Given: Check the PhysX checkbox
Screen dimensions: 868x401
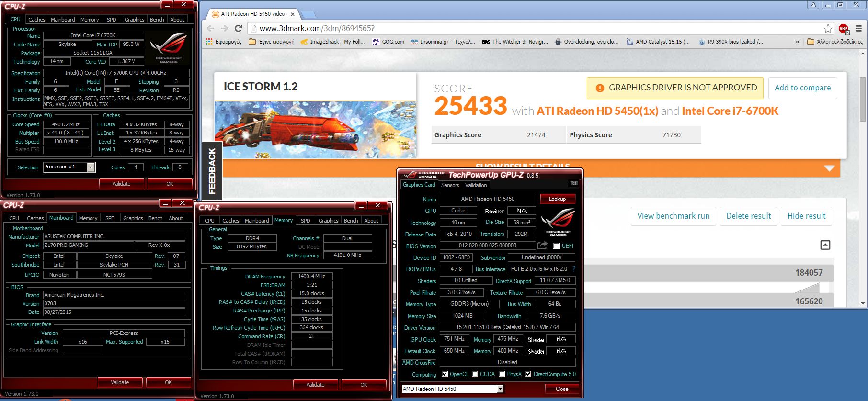Looking at the screenshot, I should click(x=502, y=374).
